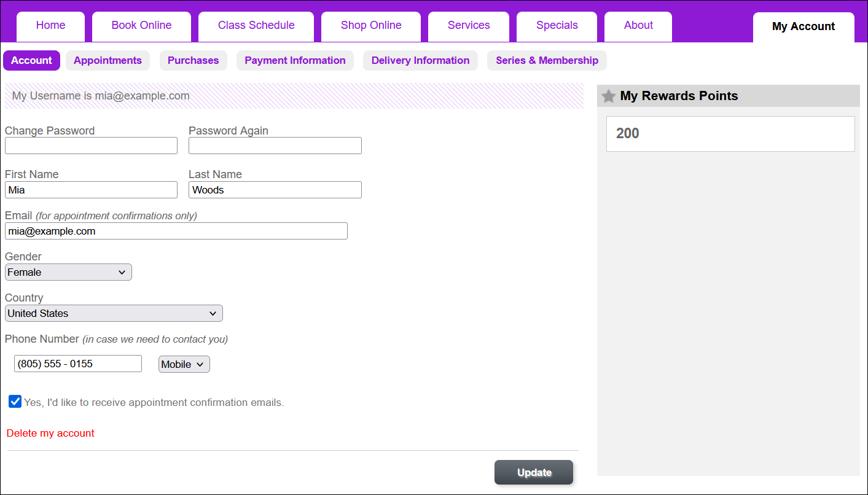Go to the Class Schedule page
This screenshot has width=868, height=495.
pos(256,25)
